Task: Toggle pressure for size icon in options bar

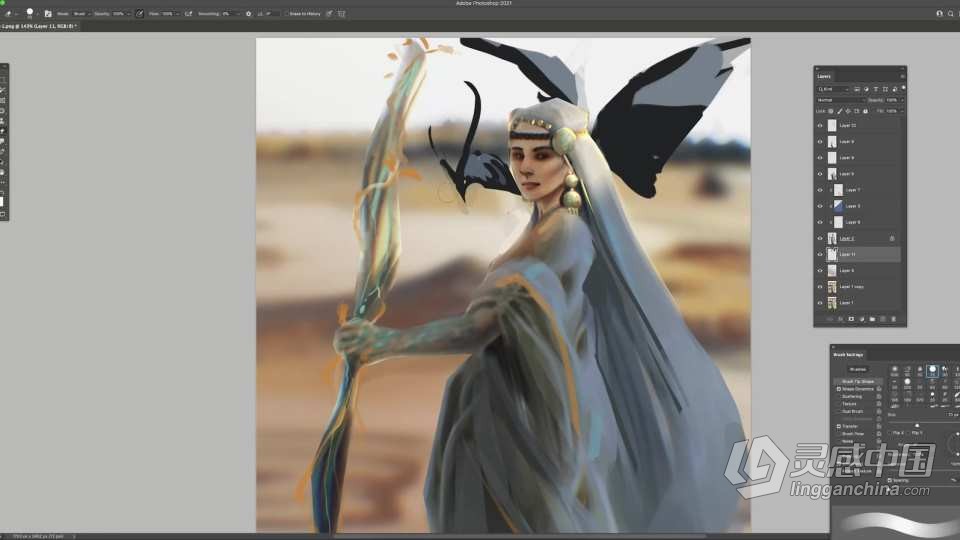Action: coord(329,13)
